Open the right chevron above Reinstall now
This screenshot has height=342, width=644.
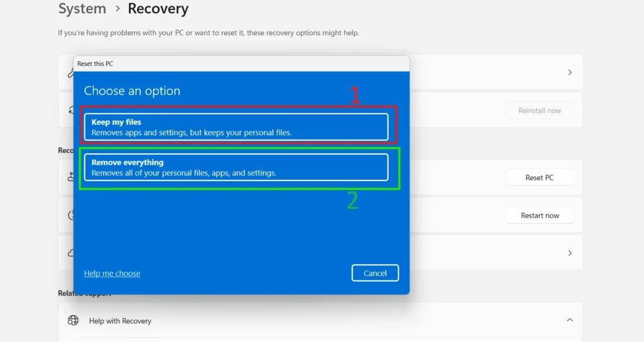[570, 73]
